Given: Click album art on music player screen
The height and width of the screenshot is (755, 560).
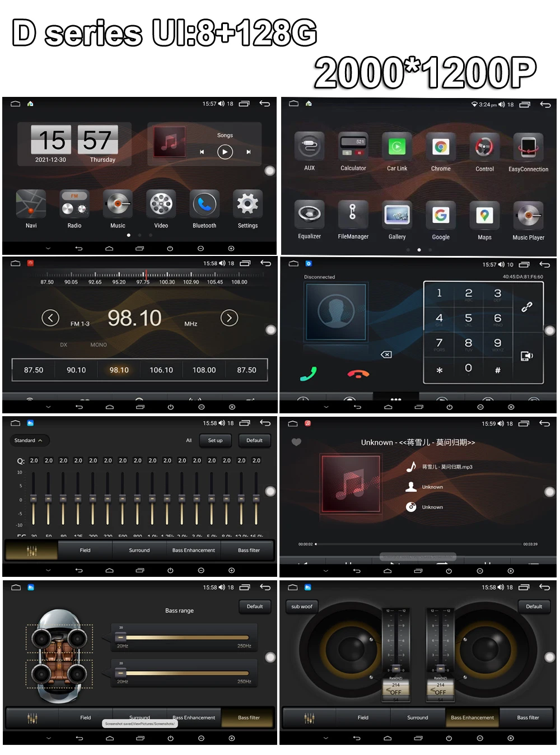Looking at the screenshot, I should pos(351,483).
